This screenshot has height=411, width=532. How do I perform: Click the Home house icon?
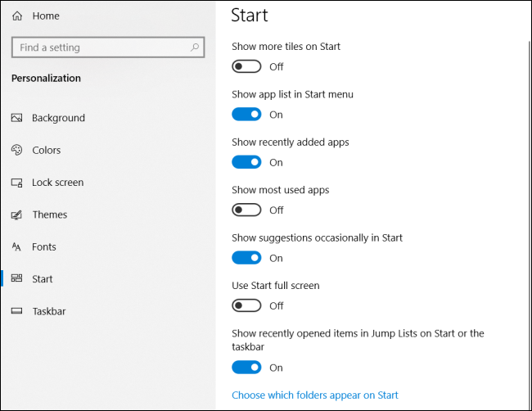click(x=17, y=16)
